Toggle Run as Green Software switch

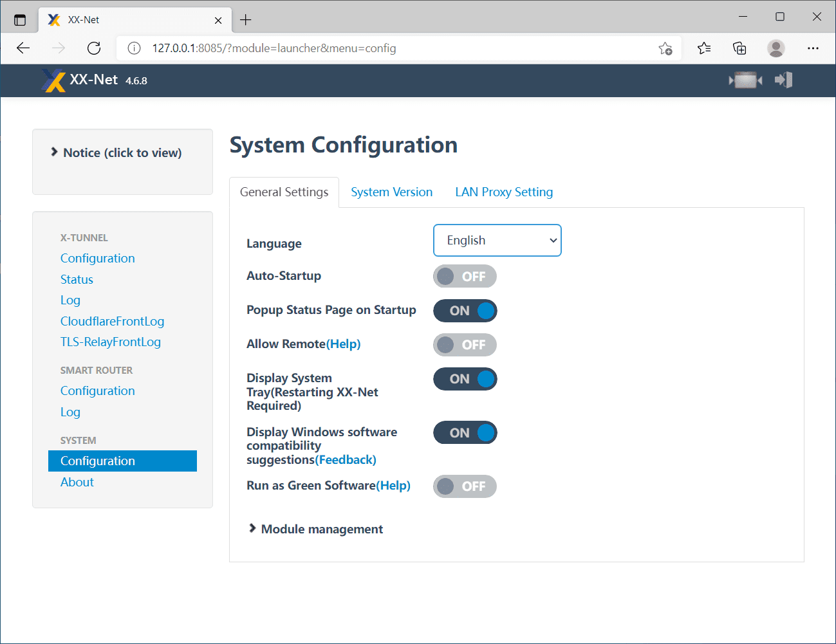tap(465, 486)
